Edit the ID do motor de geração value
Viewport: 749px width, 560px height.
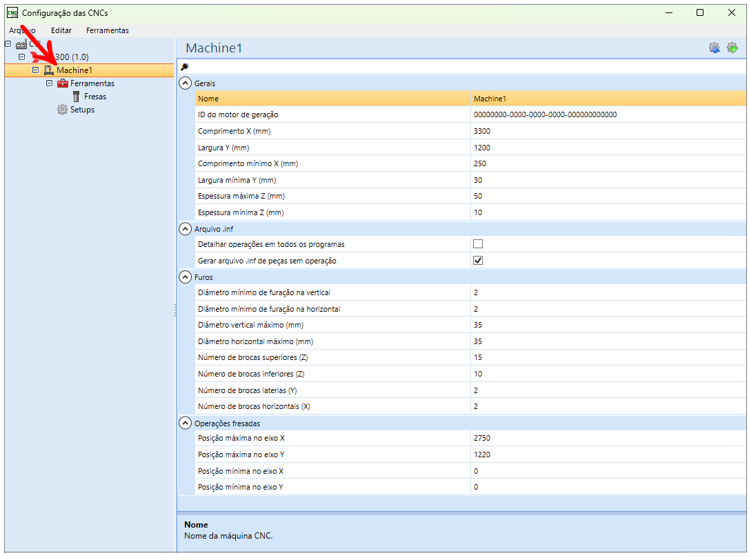click(608, 114)
